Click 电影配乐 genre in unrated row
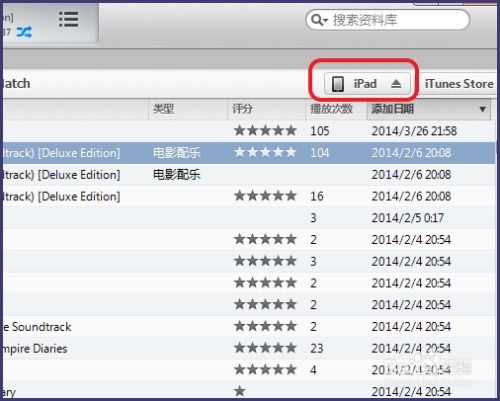Viewport: 500px width, 401px height. click(x=177, y=174)
